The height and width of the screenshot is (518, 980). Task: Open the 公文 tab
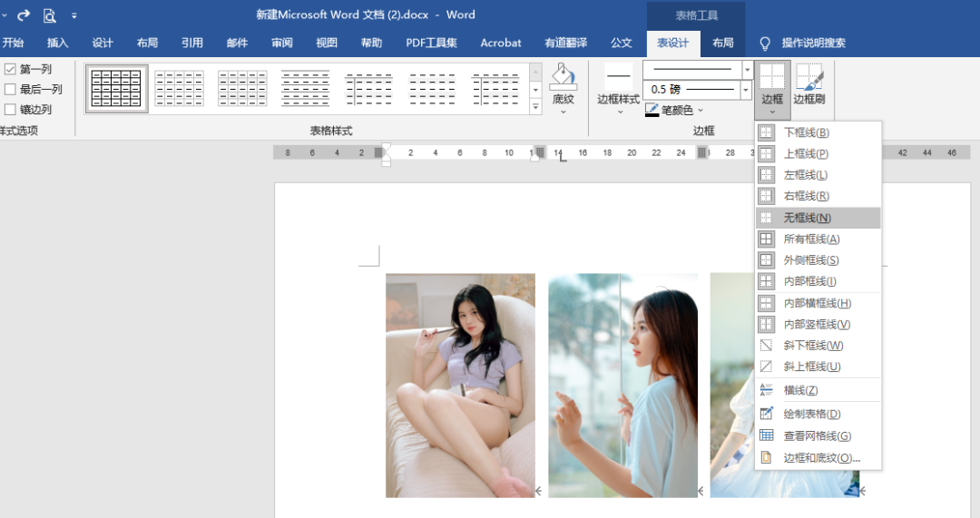(622, 44)
